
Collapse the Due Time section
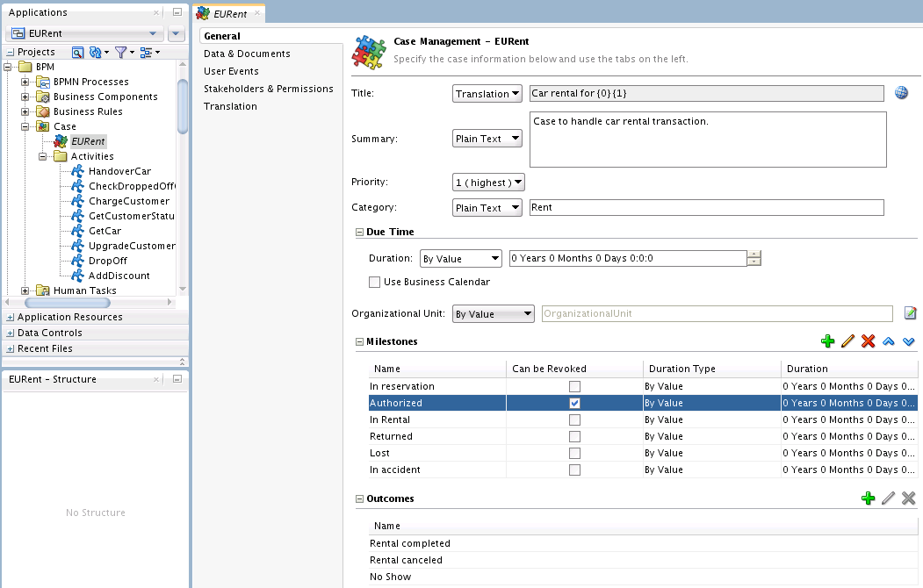[360, 233]
